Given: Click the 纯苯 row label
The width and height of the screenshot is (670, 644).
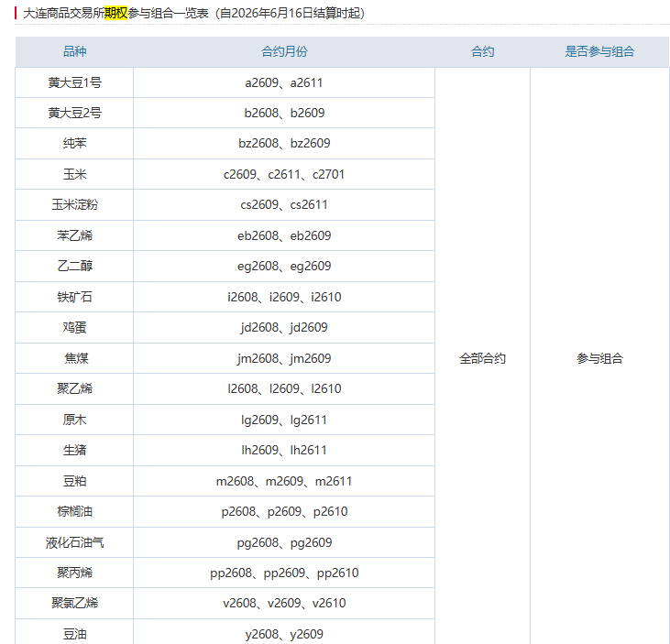Looking at the screenshot, I should (x=75, y=143).
